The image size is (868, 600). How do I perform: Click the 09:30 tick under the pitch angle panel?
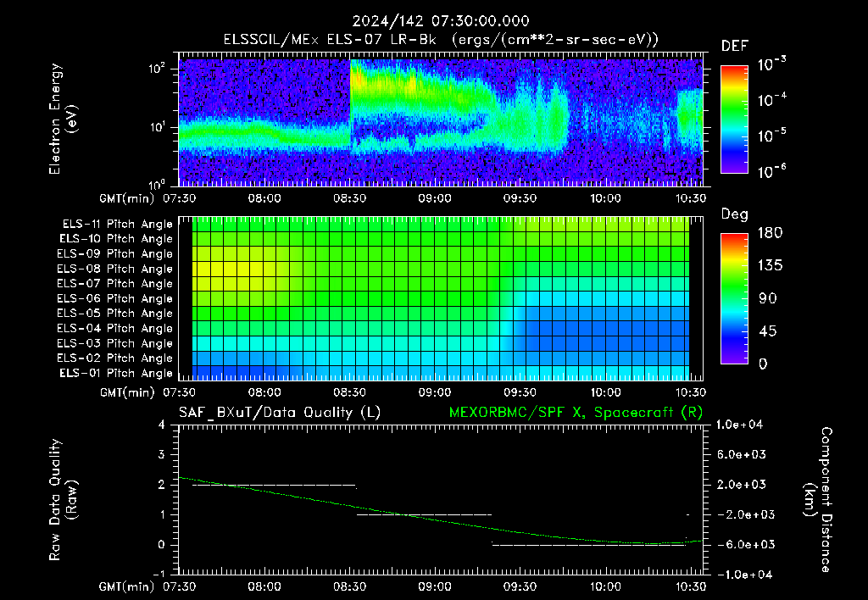pos(520,393)
